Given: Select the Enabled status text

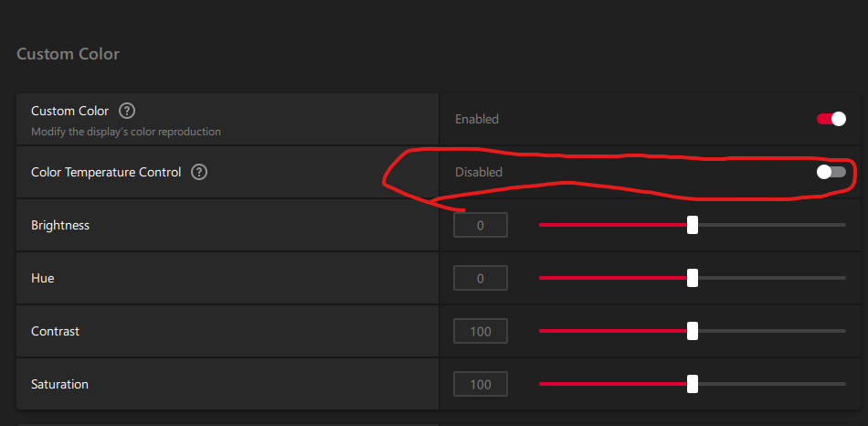Looking at the screenshot, I should click(x=477, y=119).
